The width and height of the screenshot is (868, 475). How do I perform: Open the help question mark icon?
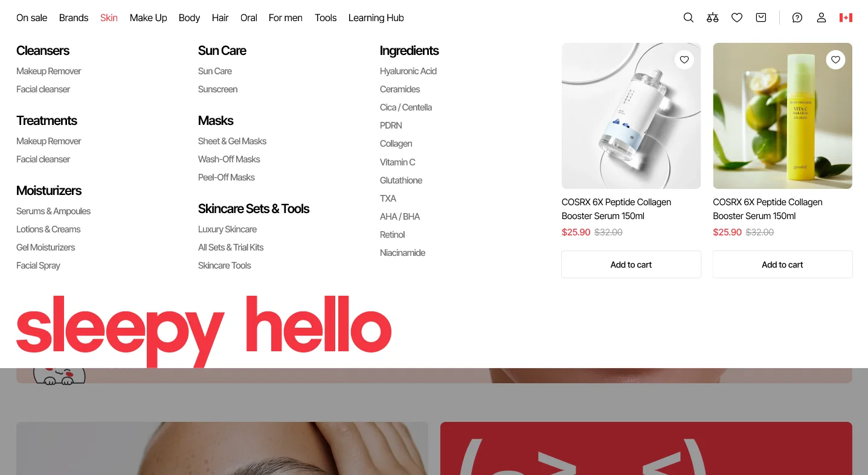tap(797, 18)
